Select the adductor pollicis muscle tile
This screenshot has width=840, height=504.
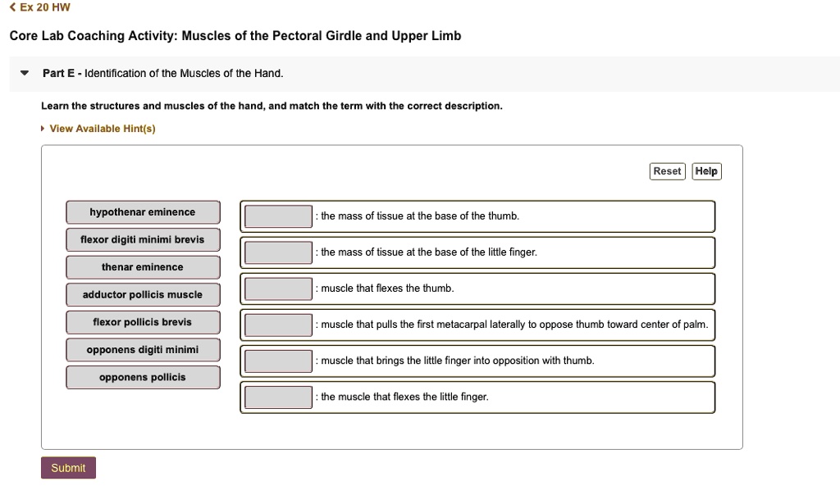143,294
